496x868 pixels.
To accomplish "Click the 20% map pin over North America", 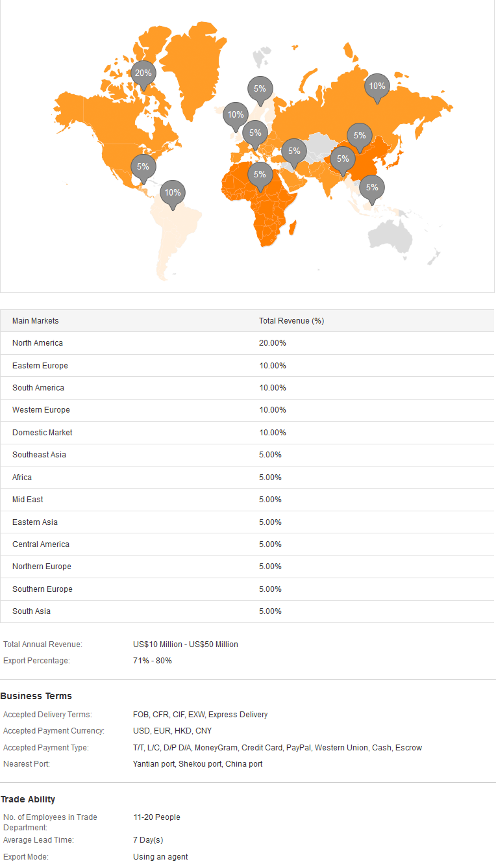I will point(143,75).
